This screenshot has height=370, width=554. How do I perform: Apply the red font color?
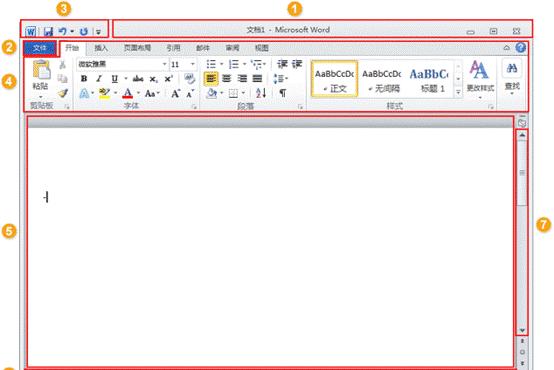(x=128, y=93)
